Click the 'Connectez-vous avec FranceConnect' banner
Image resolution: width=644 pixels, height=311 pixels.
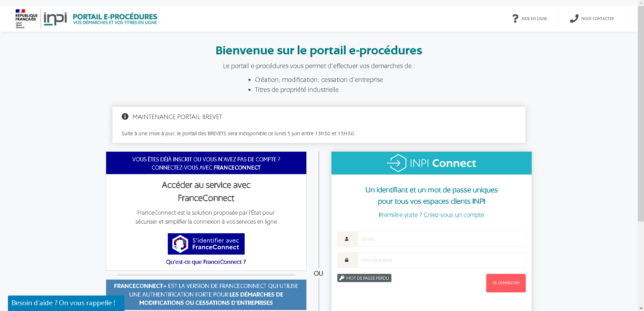point(206,163)
